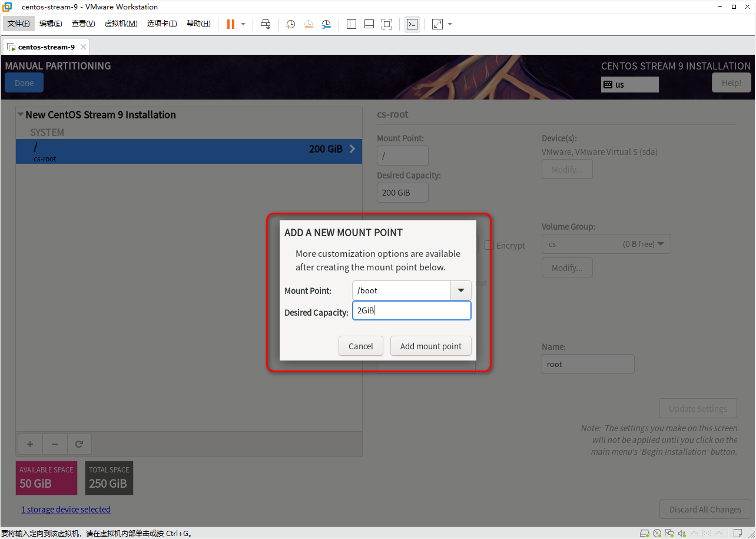Toggle the thumbnail bar view icon
Screen dimensions: 756x539
369,24
